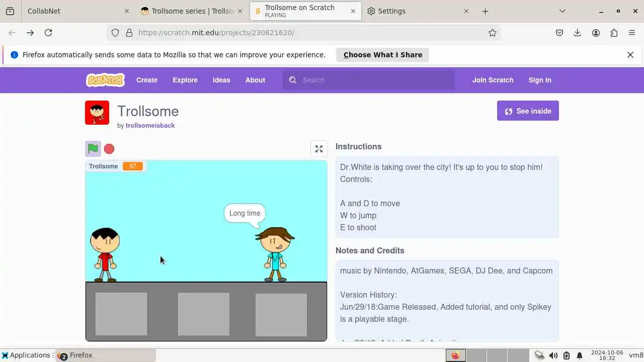
Task: Open the Create menu item
Action: (147, 80)
